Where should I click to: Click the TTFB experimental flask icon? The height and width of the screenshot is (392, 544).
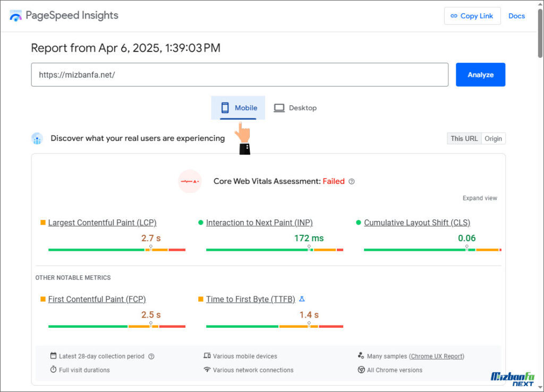point(302,299)
